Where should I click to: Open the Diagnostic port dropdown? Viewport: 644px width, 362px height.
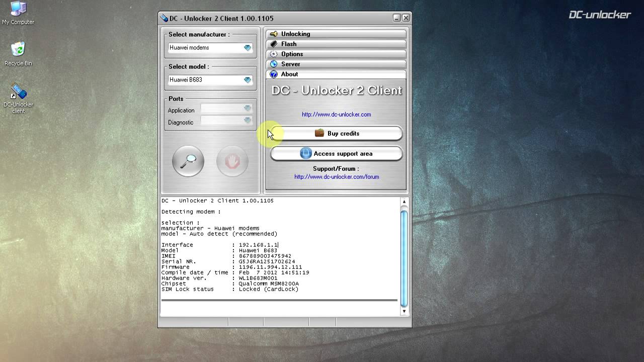pos(226,120)
